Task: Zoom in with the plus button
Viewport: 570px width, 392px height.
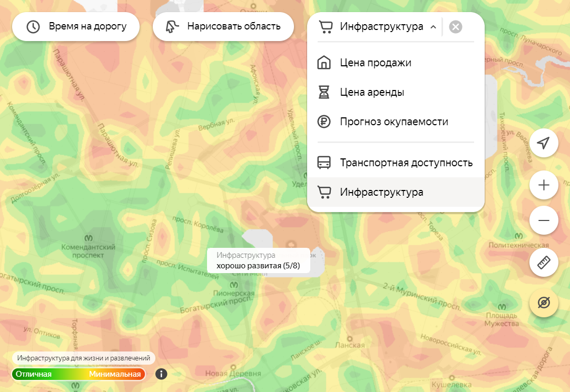Action: [x=544, y=185]
